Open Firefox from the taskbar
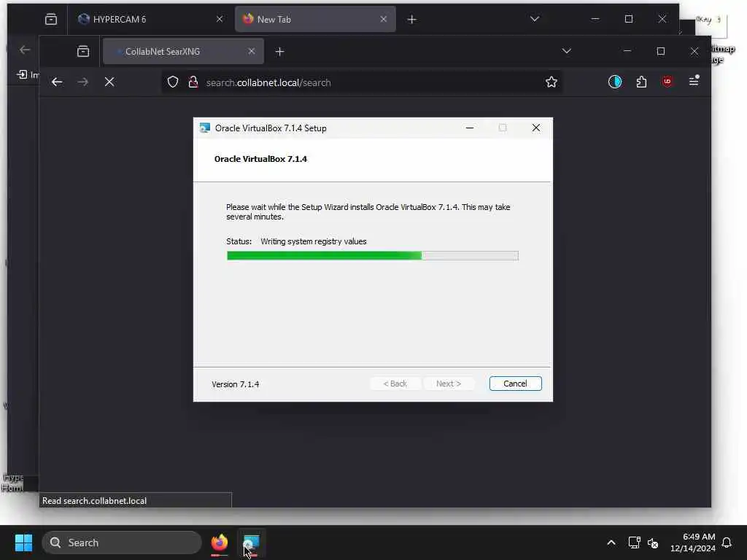The image size is (747, 560). [219, 542]
